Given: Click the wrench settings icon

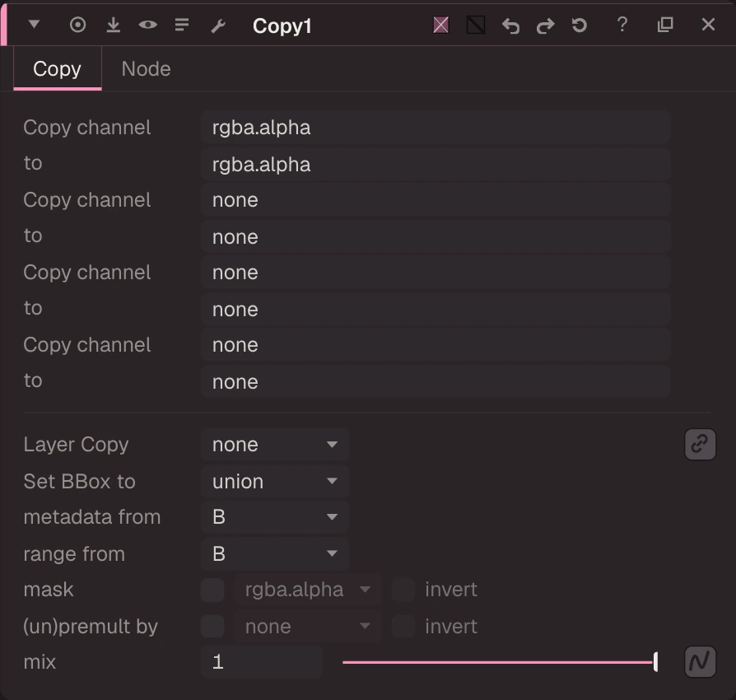Looking at the screenshot, I should coord(218,26).
